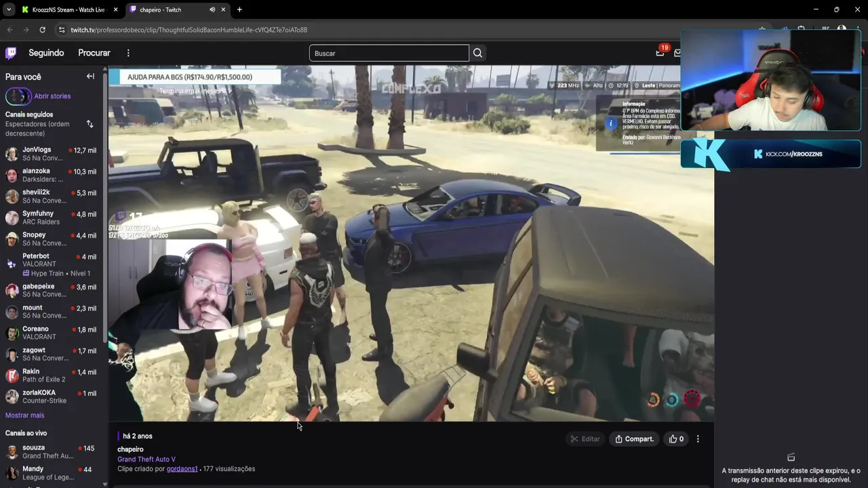Image resolution: width=868 pixels, height=488 pixels.
Task: Collapse the Para você sidebar
Action: click(90, 77)
